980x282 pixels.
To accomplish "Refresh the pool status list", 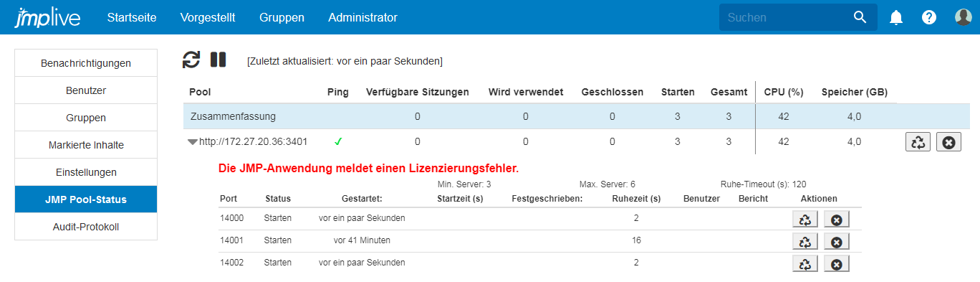I will point(191,60).
